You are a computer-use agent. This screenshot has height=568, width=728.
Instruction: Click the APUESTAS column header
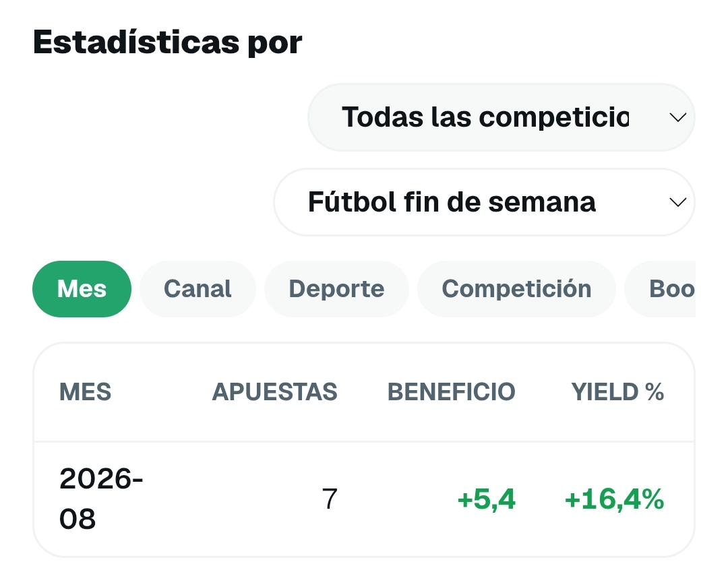[x=274, y=392]
